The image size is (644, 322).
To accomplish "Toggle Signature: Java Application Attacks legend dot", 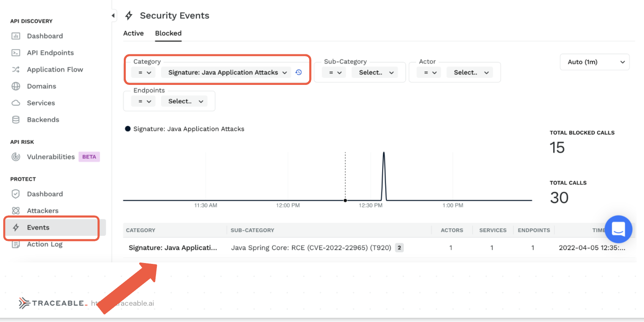I will (128, 129).
